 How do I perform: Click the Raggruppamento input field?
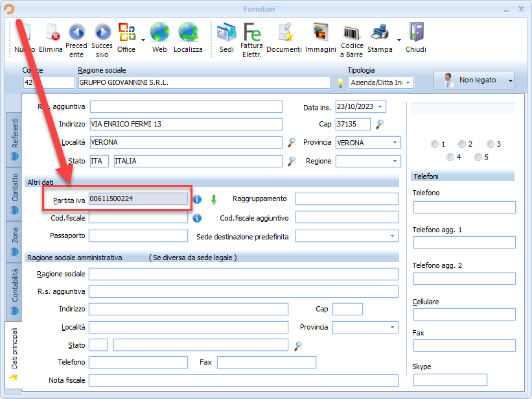[x=347, y=199]
